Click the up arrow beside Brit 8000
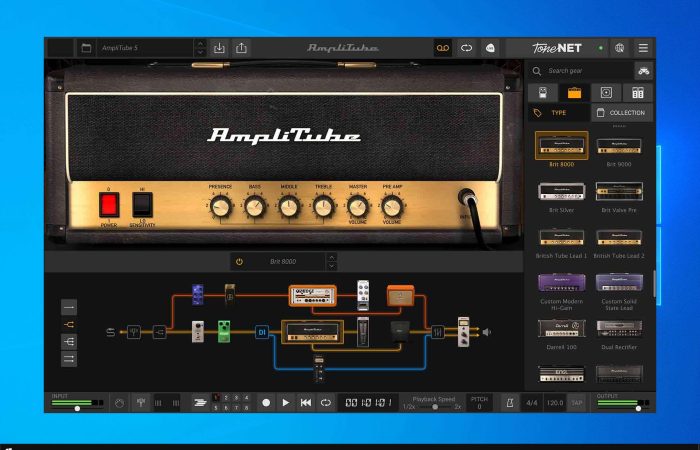The image size is (700, 450). [331, 258]
